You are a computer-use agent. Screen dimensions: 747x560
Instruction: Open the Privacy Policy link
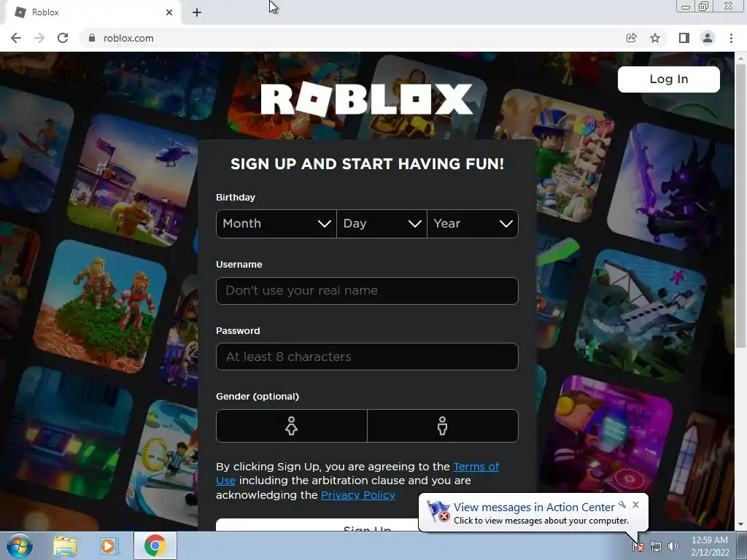[x=357, y=495]
